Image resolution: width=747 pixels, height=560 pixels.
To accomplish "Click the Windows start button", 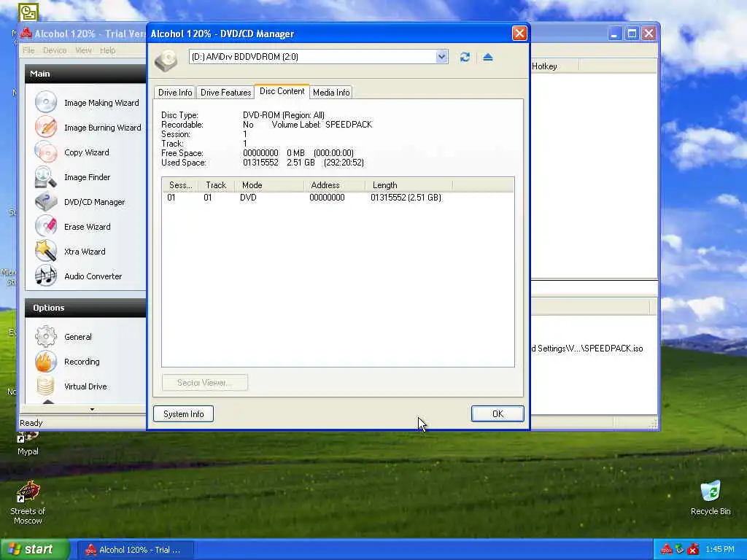I will 34,550.
